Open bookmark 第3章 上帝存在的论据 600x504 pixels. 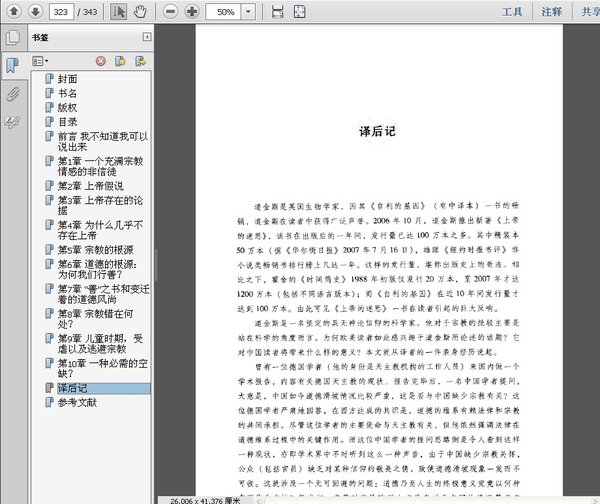[100, 206]
